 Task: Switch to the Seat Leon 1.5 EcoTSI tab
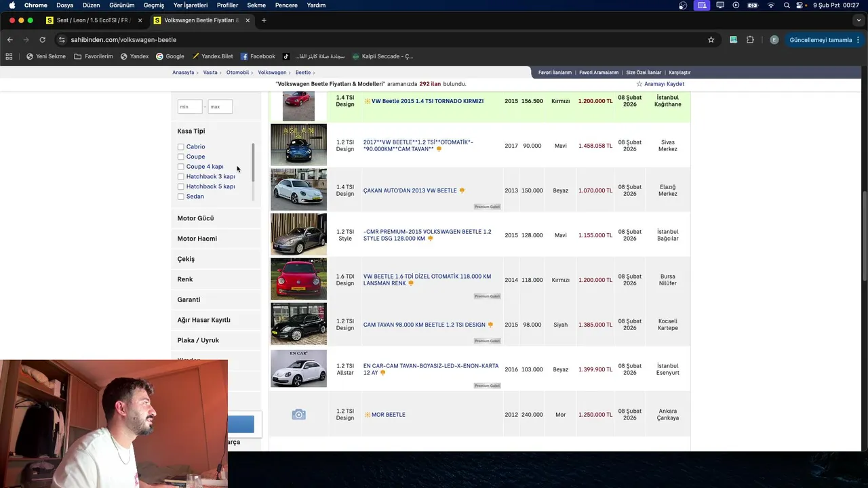click(94, 20)
